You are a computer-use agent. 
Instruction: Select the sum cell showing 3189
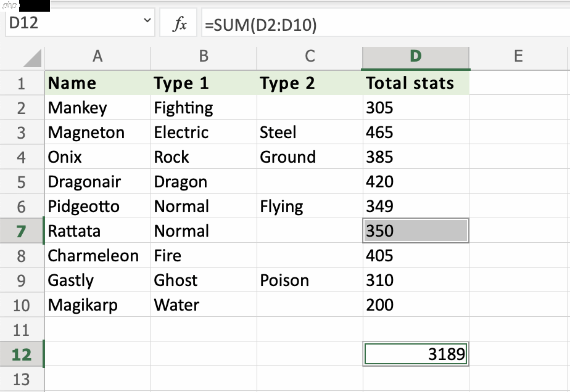click(x=416, y=354)
